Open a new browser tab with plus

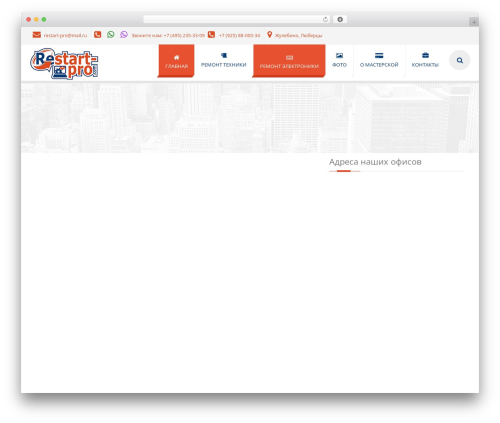pyautogui.click(x=474, y=22)
